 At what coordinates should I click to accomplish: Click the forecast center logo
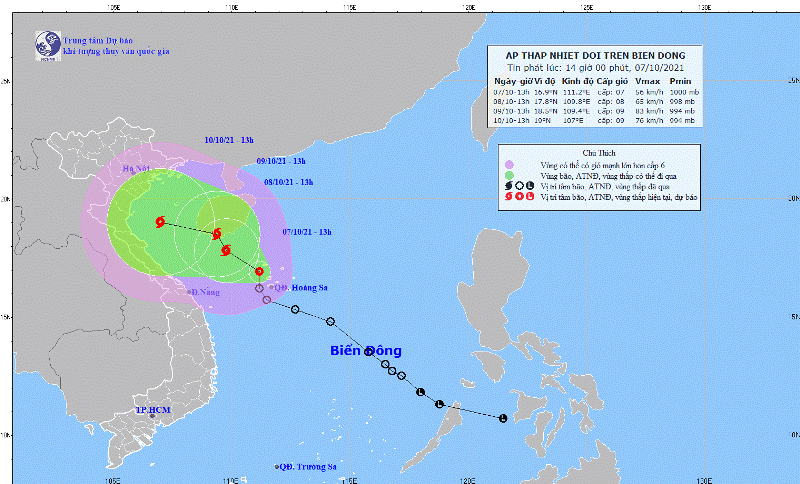pyautogui.click(x=46, y=44)
